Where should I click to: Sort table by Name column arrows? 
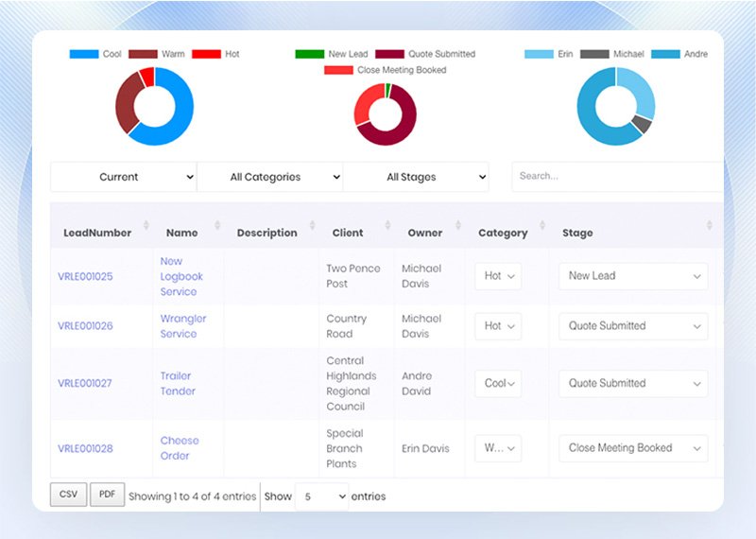(x=217, y=225)
